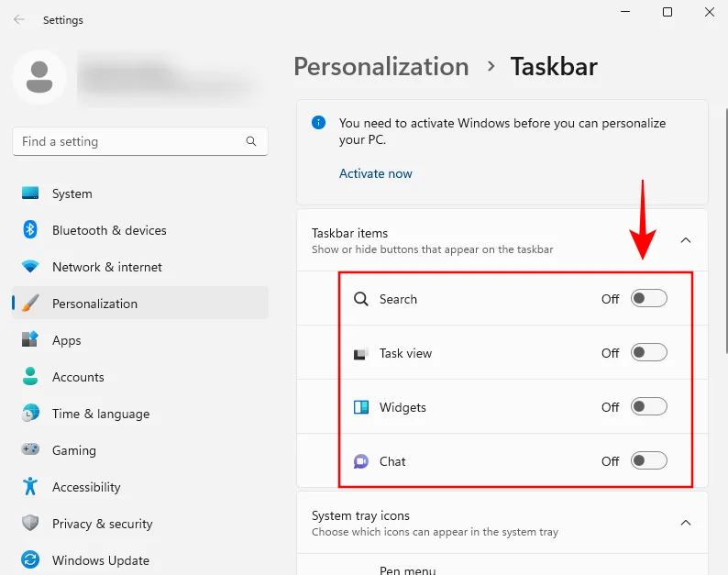This screenshot has width=728, height=575.
Task: Click the Task view row label
Action: tap(405, 353)
